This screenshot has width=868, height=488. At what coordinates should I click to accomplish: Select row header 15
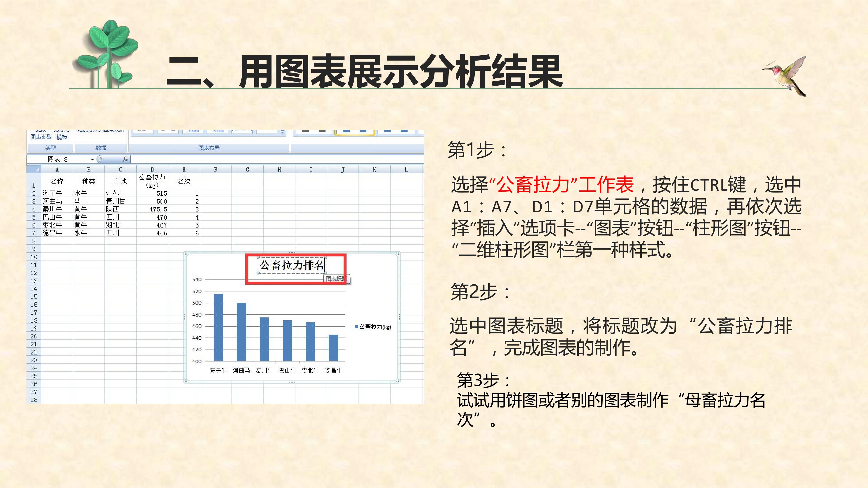click(x=34, y=296)
